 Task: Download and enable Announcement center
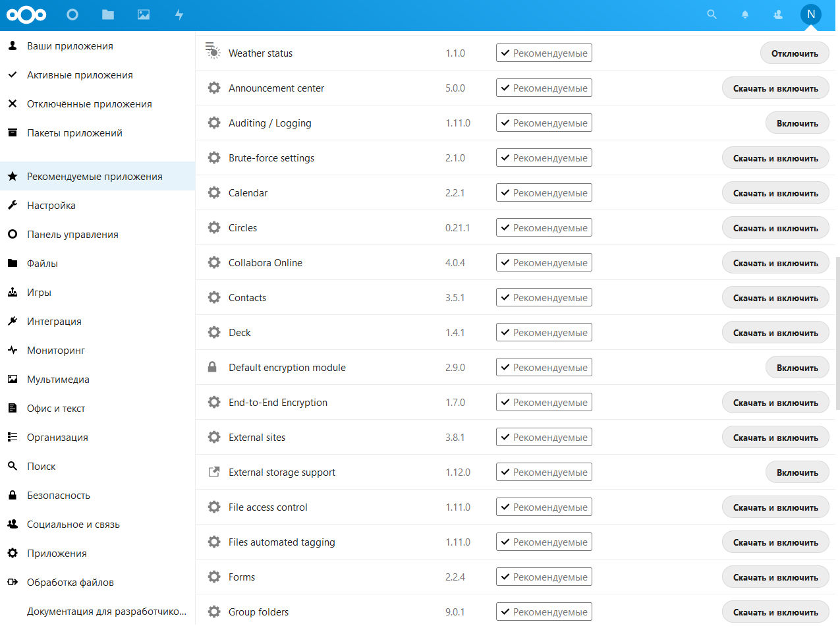point(775,88)
